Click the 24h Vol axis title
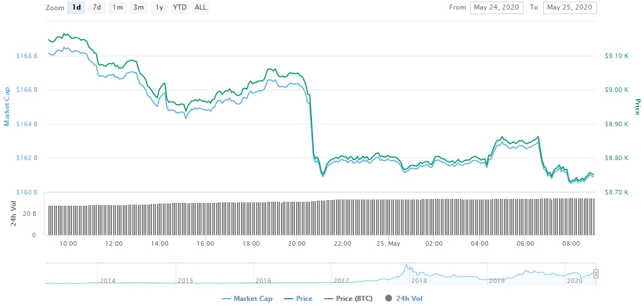This screenshot has width=644, height=306. click(x=13, y=215)
